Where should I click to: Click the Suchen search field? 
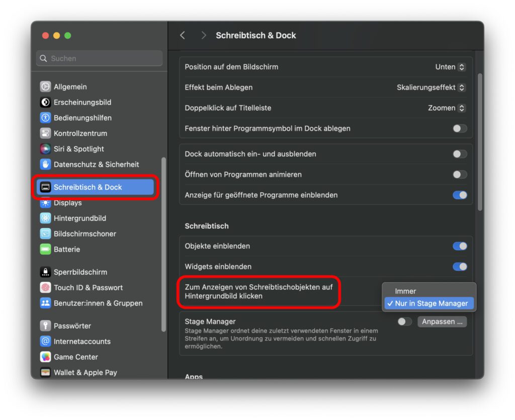[x=99, y=58]
